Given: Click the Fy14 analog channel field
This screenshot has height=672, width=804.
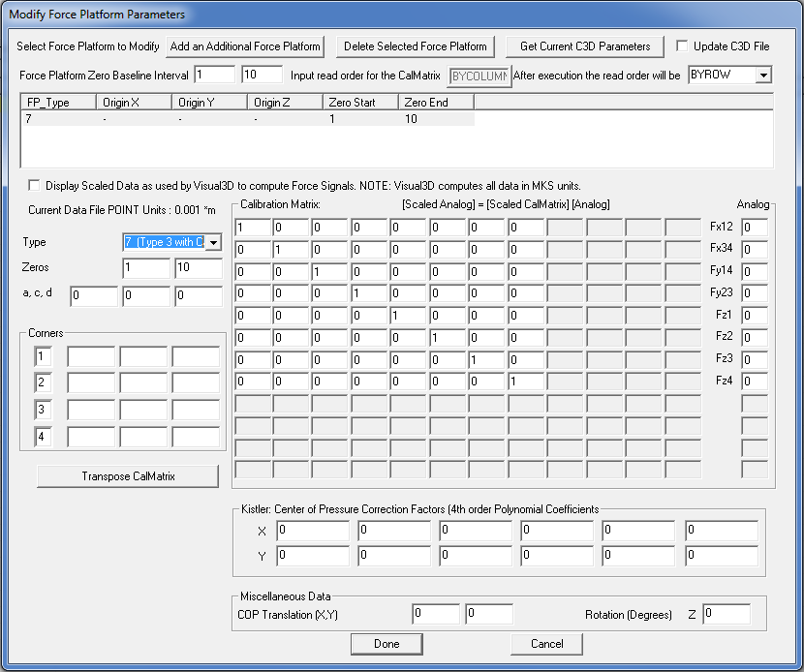Looking at the screenshot, I should [x=755, y=272].
